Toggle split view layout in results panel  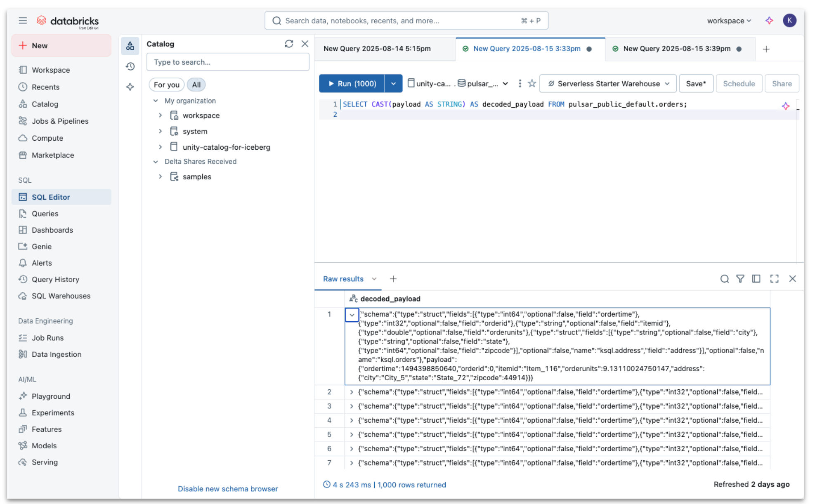click(x=757, y=279)
